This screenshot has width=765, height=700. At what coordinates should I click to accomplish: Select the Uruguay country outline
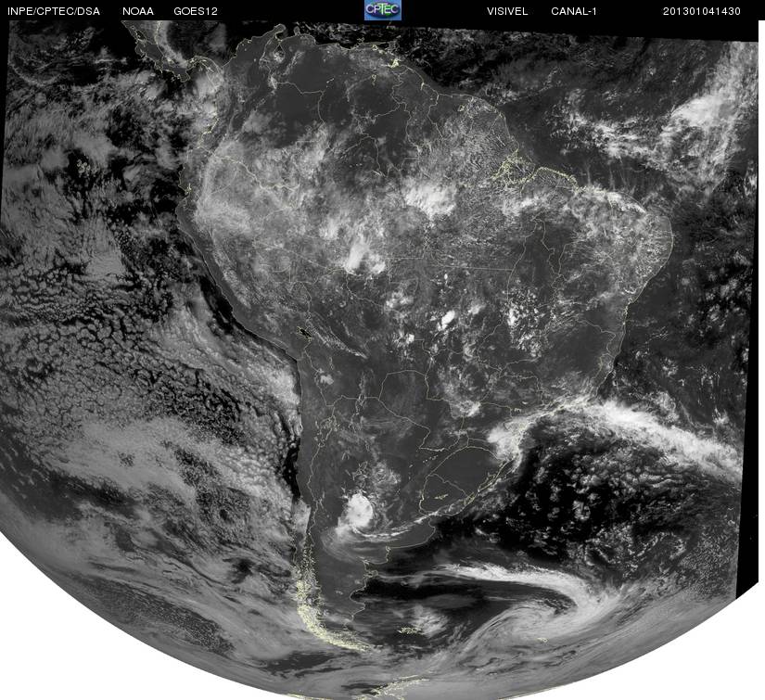click(x=441, y=492)
